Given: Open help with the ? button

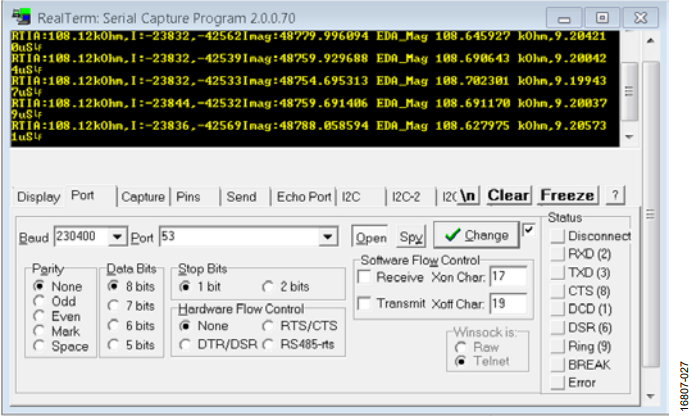Looking at the screenshot, I should point(615,195).
